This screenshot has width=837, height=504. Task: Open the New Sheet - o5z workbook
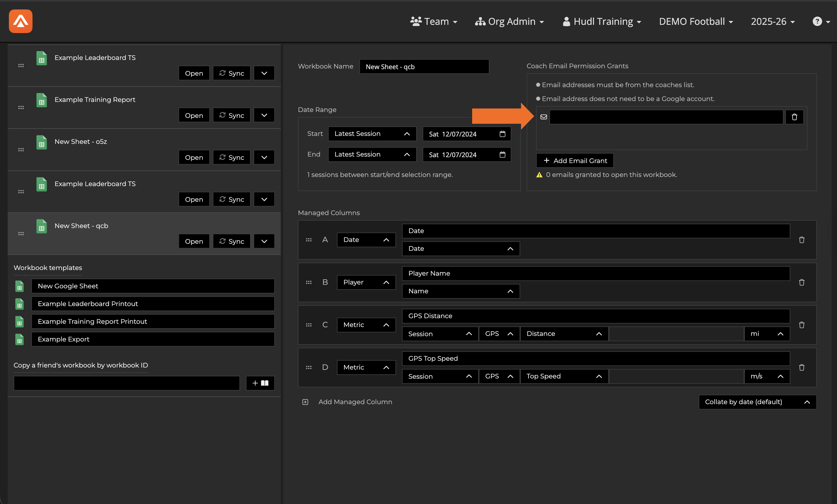coord(194,157)
